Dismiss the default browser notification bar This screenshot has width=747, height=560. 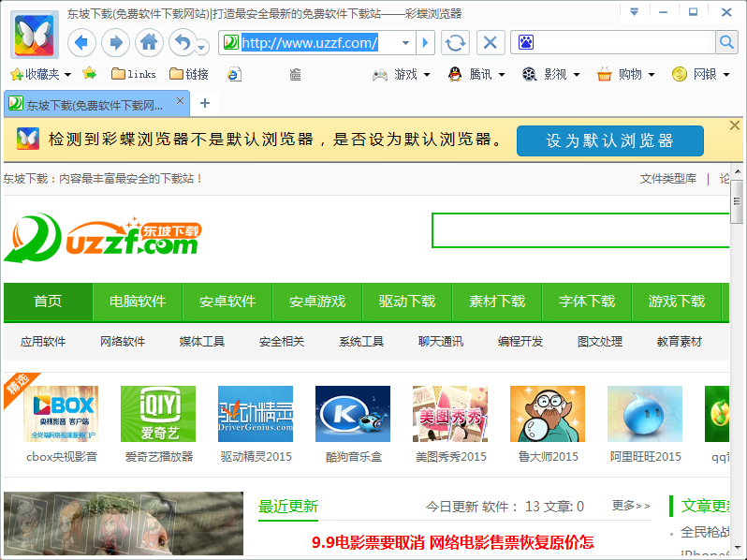(x=735, y=125)
